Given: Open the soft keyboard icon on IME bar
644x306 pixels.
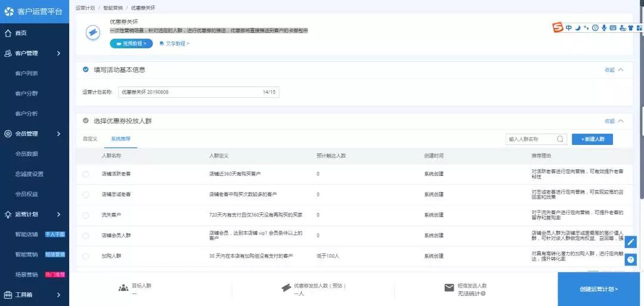Looking at the screenshot, I should (613, 28).
